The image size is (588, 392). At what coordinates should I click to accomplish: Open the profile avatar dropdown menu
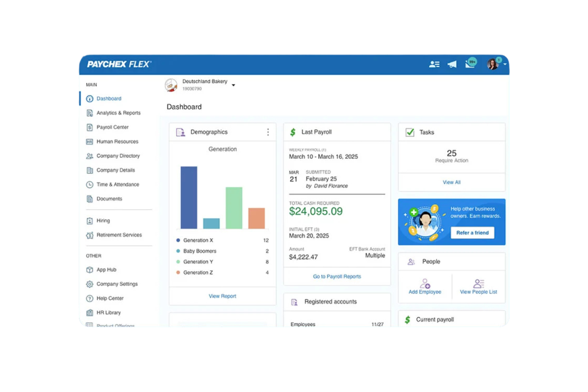click(496, 64)
